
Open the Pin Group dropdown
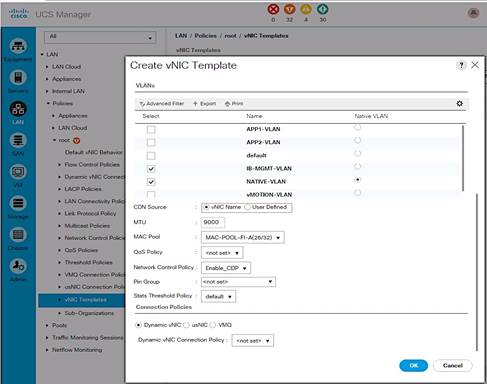pos(238,282)
